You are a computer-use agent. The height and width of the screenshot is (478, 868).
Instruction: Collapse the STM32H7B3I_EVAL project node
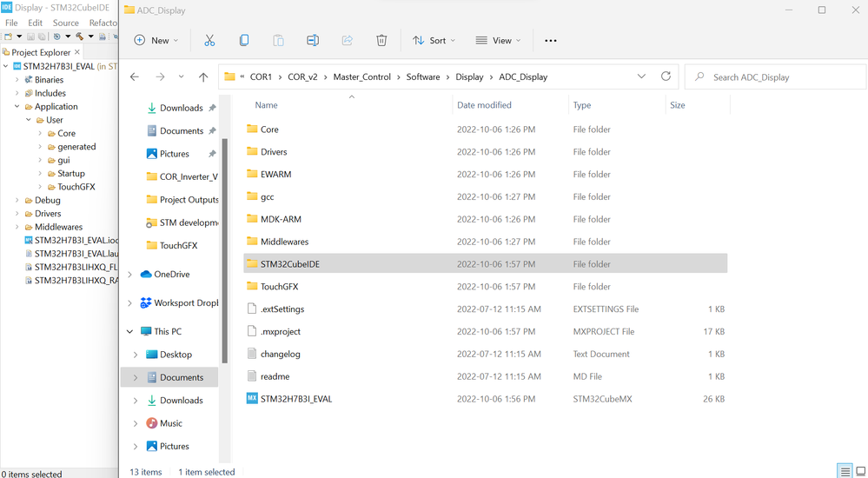click(x=5, y=66)
